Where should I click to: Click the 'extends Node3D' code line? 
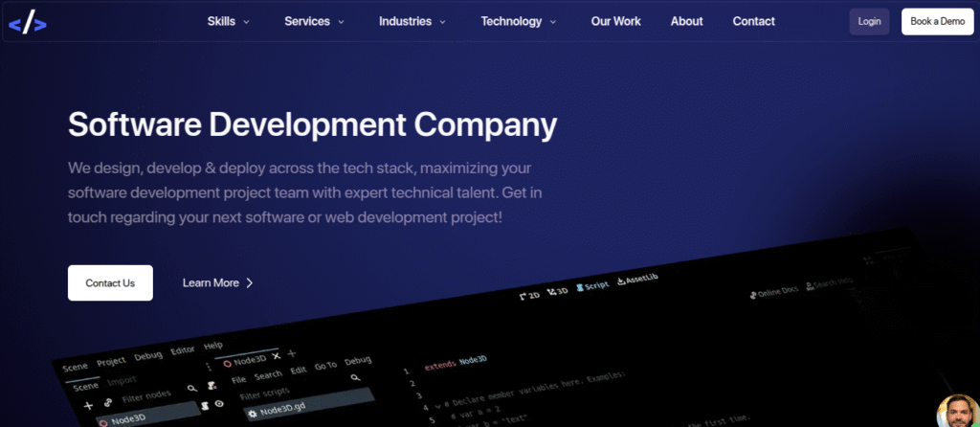point(455,363)
